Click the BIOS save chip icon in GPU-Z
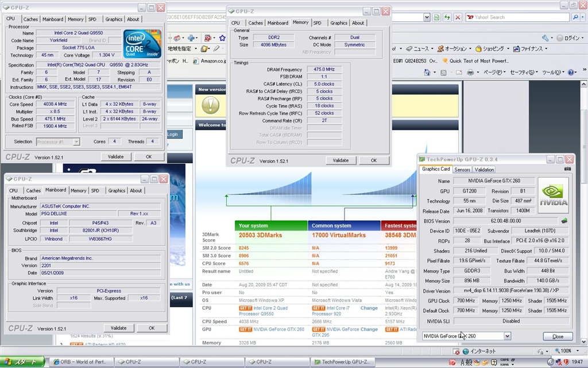The image size is (588, 368). tap(564, 221)
